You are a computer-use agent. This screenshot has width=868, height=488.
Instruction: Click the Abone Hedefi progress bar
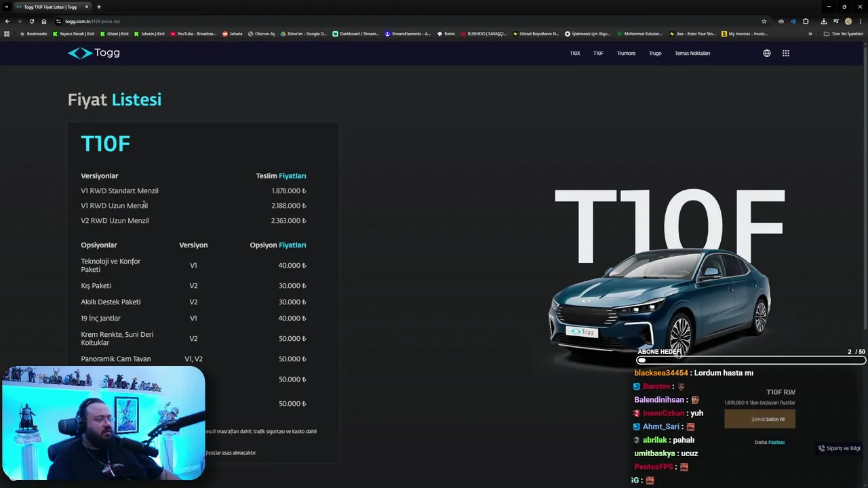point(751,361)
